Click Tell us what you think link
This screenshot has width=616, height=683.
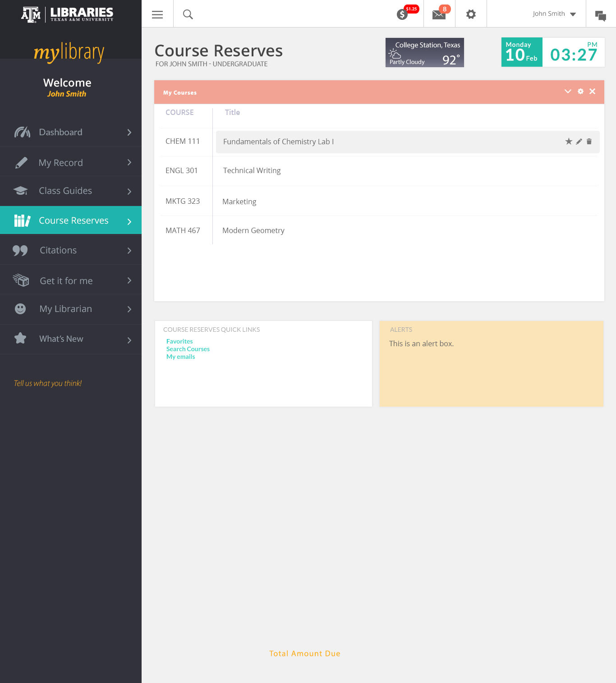(48, 383)
